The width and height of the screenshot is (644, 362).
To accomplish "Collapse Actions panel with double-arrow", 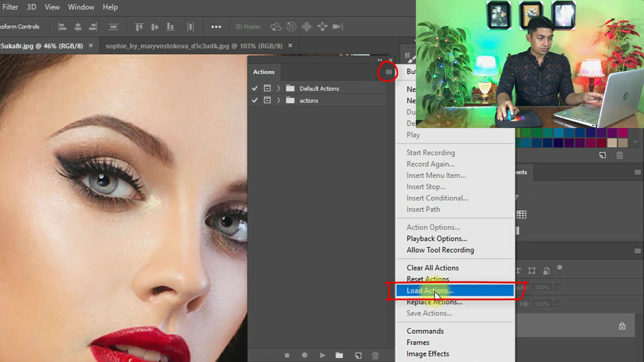I will click(x=380, y=60).
